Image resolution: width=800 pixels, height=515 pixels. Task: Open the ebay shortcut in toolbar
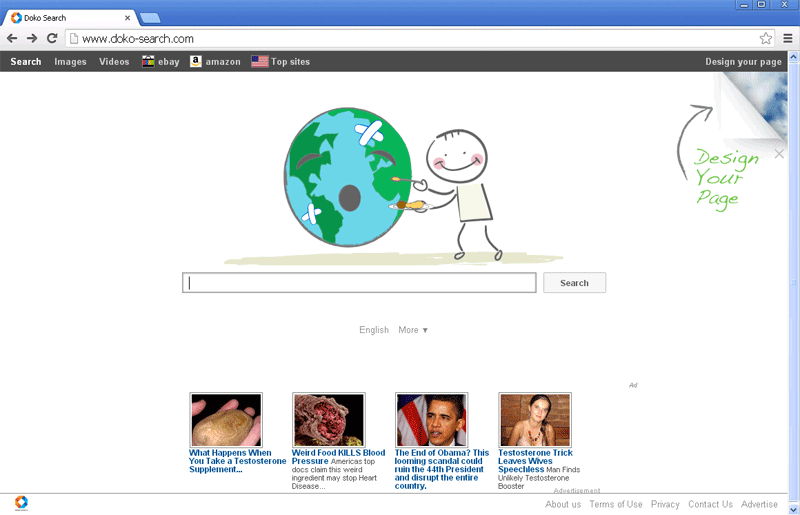pos(160,62)
